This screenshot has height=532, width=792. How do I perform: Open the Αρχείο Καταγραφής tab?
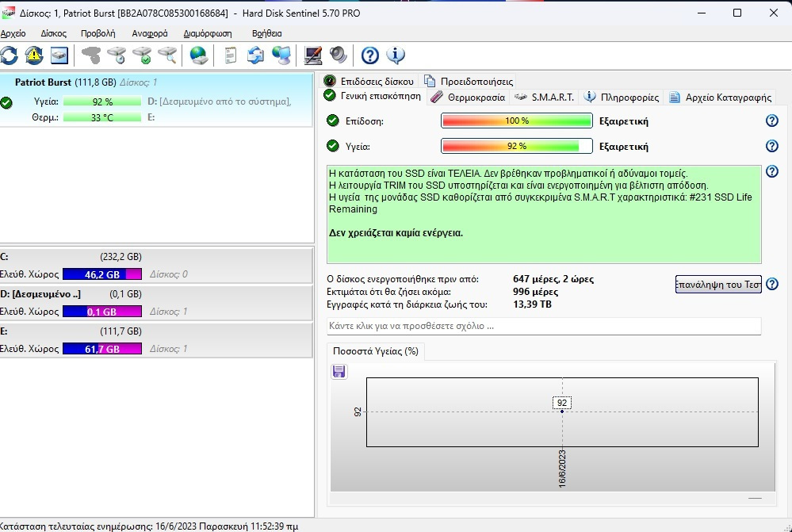[721, 97]
